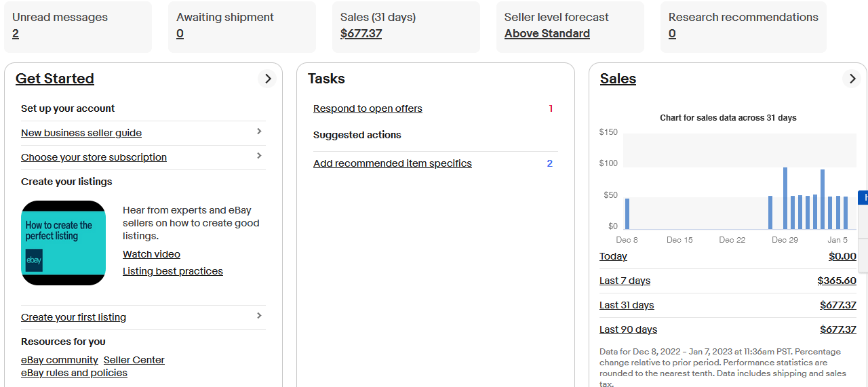Click Watch video link

pos(151,254)
